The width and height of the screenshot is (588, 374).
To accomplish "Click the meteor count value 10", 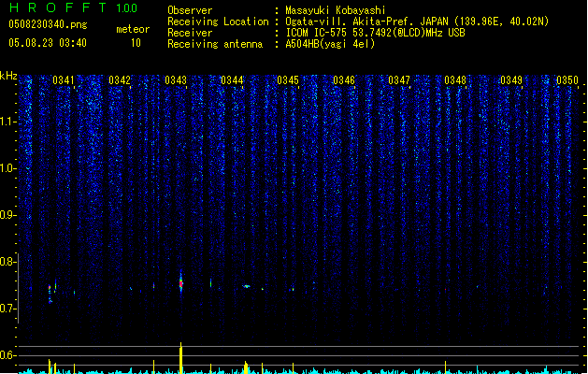I will point(136,43).
